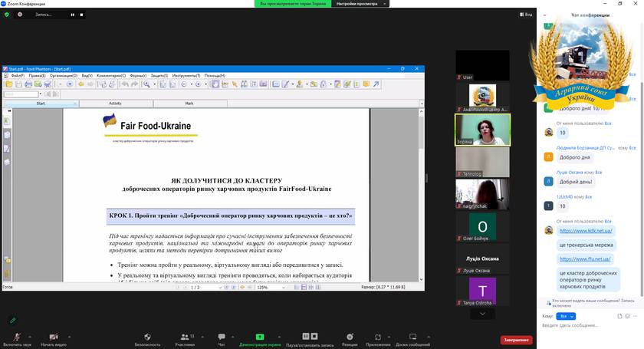Click the Zoom in plus icon in Foxit
Image resolution: width=644 pixels, height=349 pixels.
pyautogui.click(x=199, y=84)
